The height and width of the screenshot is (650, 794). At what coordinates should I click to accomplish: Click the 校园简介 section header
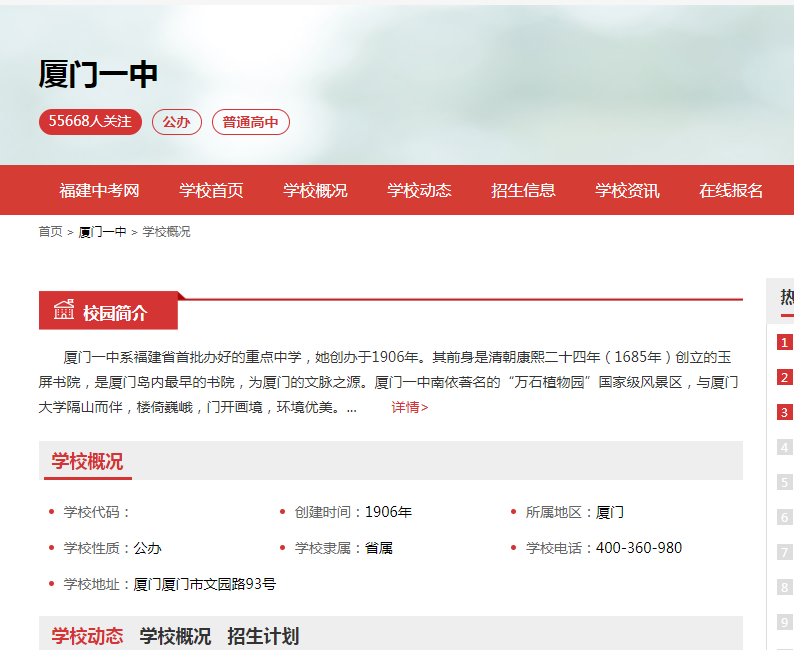[108, 311]
